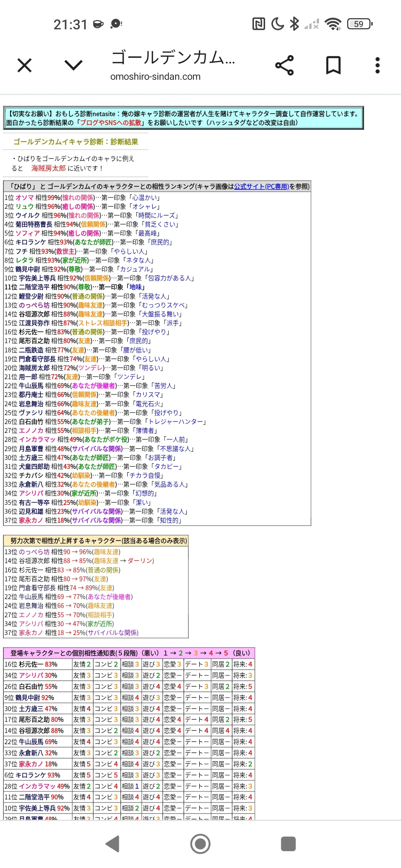
Task: Select ranking row 5位 ソフィア
Action: coord(82,233)
